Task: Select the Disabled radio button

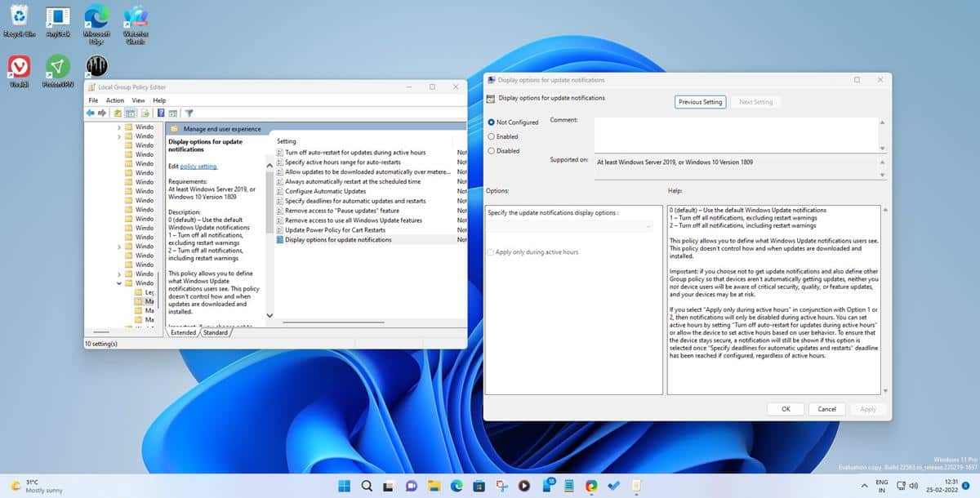Action: click(x=491, y=150)
